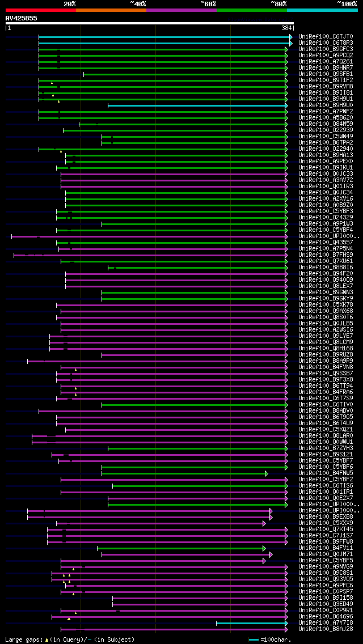
Task: Click the UniRef100_Q9LYE7 label
Action: (x=326, y=336)
